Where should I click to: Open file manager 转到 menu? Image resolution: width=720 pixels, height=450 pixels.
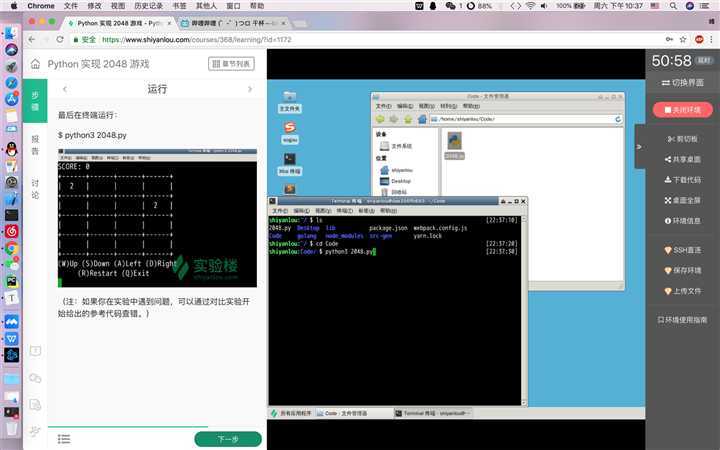[x=449, y=106]
